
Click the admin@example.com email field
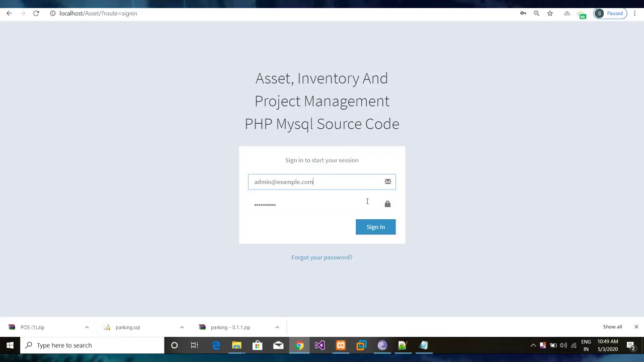click(322, 182)
